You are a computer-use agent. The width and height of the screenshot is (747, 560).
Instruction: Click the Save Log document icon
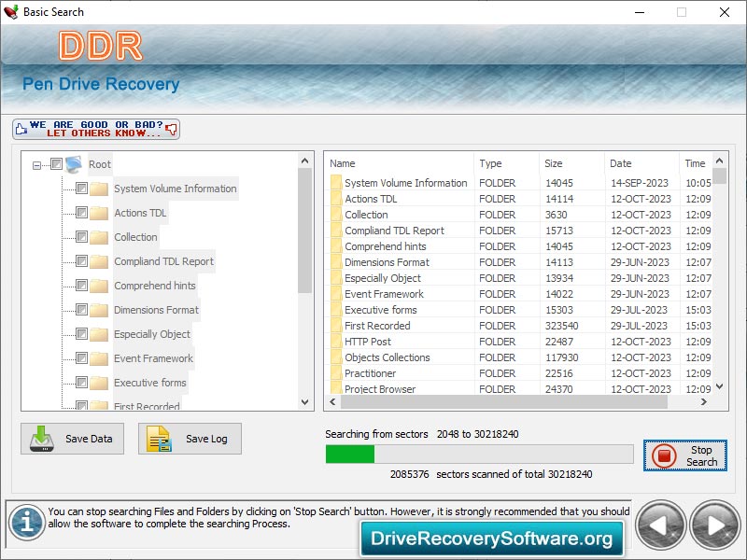coord(160,439)
